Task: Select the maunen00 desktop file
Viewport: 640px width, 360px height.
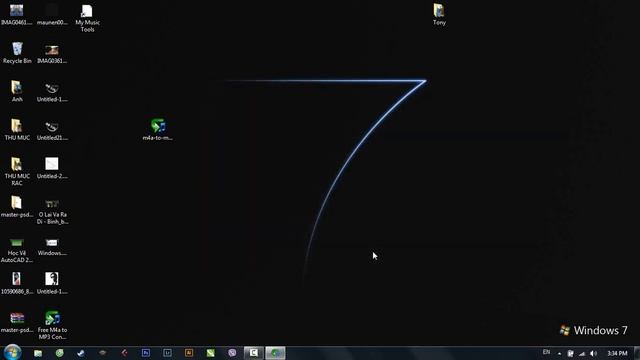Action: point(52,14)
